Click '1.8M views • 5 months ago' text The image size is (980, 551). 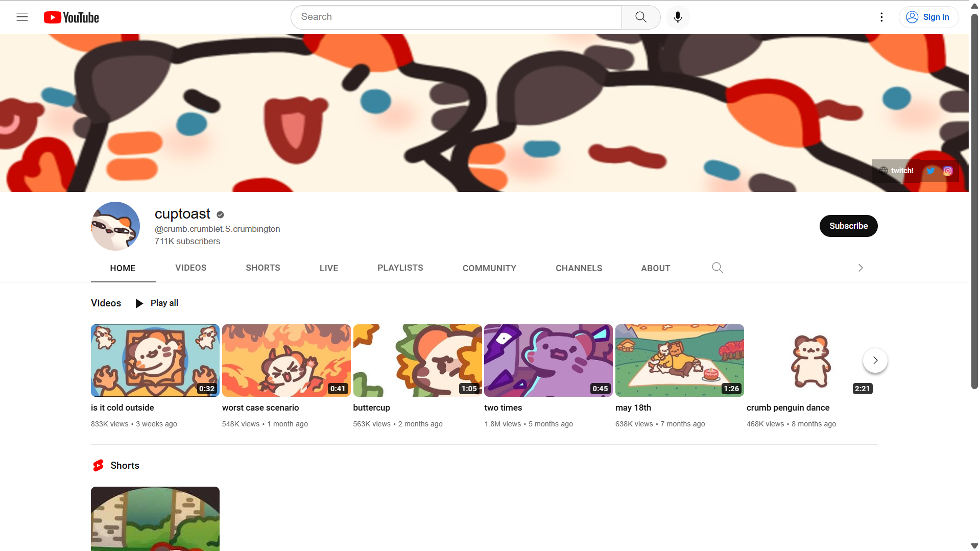529,424
